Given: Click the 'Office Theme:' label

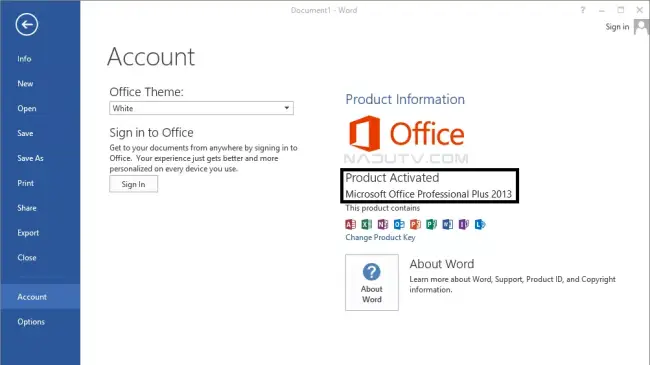Looking at the screenshot, I should (x=146, y=92).
